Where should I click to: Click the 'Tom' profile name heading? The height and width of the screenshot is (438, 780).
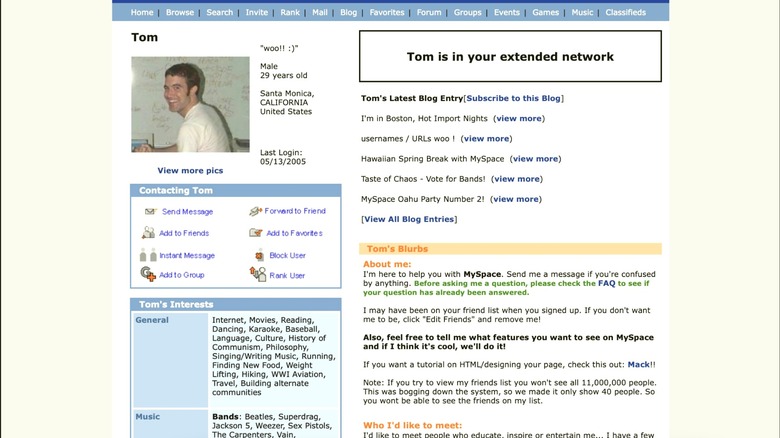pyautogui.click(x=144, y=37)
